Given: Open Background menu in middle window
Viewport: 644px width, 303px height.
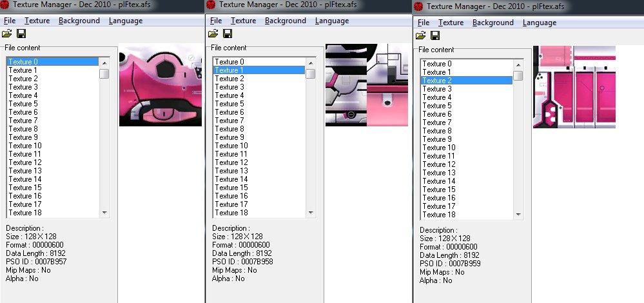Looking at the screenshot, I should 285,21.
